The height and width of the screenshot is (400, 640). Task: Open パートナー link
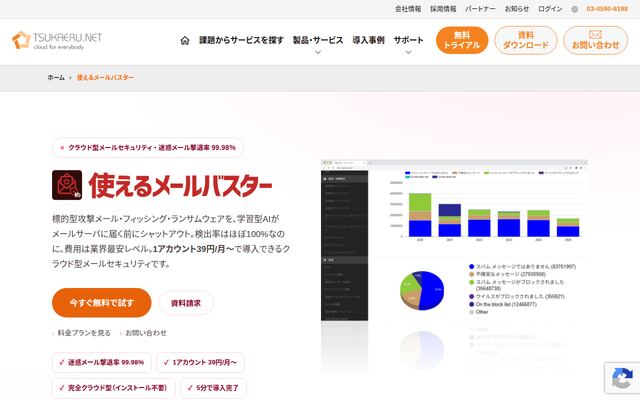click(480, 9)
